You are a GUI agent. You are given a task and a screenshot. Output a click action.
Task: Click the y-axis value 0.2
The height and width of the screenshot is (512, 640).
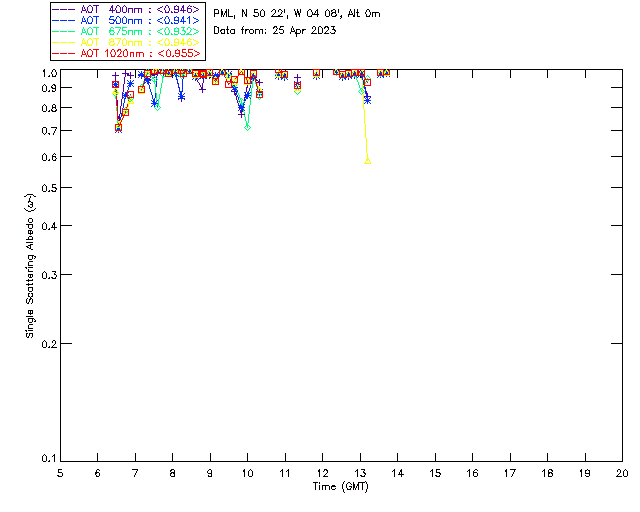click(x=49, y=344)
